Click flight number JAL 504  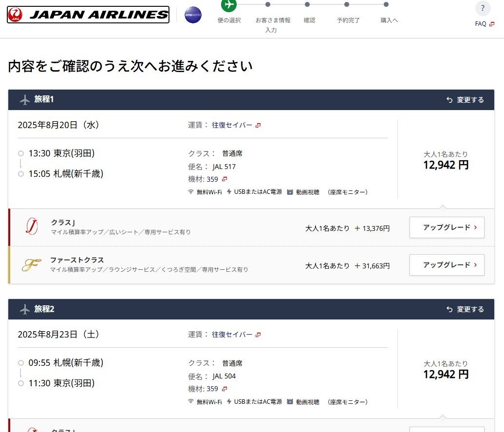(224, 376)
